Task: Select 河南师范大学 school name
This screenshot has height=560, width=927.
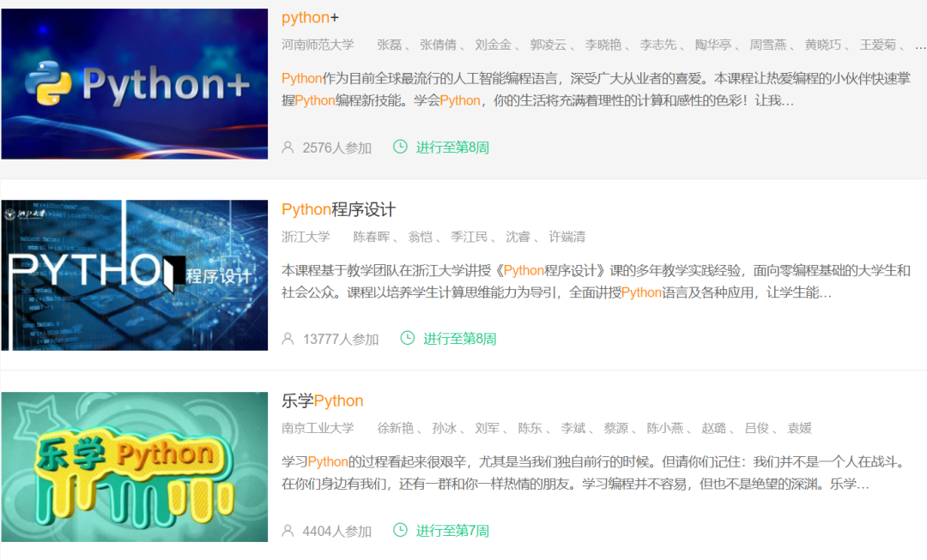Action: tap(318, 45)
